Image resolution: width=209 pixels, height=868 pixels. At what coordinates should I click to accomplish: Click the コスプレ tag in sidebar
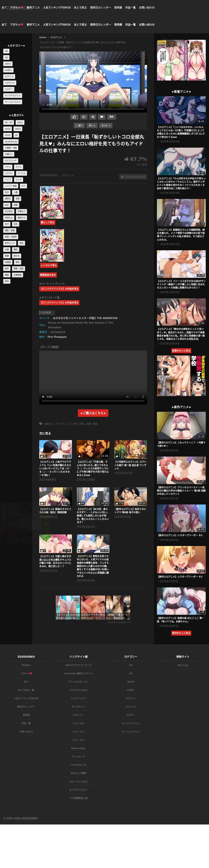(9, 173)
